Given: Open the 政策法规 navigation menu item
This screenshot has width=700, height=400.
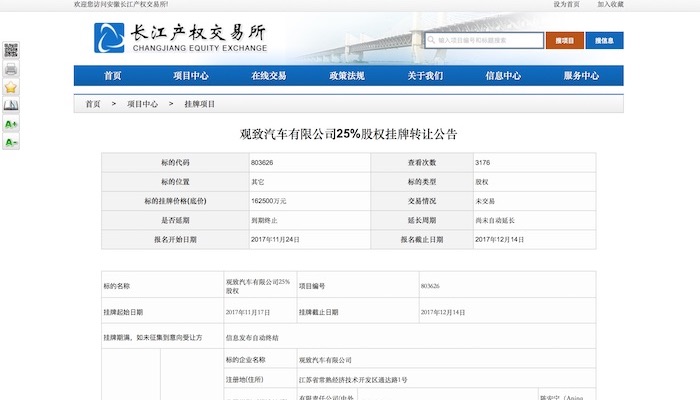Looking at the screenshot, I should (x=347, y=75).
